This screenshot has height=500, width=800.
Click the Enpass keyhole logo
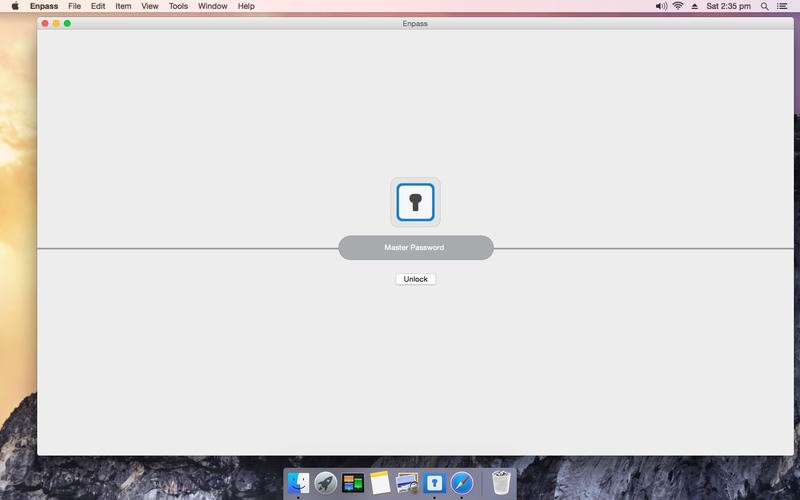pyautogui.click(x=415, y=202)
